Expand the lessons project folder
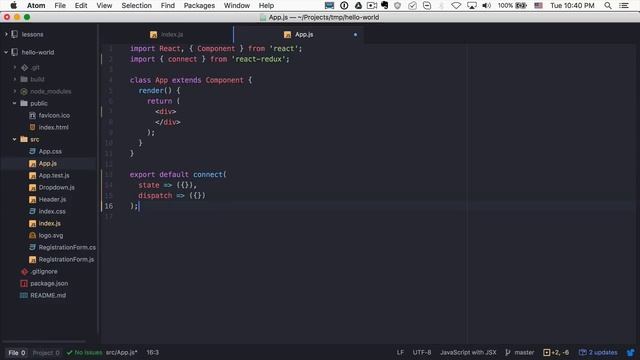The height and width of the screenshot is (360, 640). [6, 34]
